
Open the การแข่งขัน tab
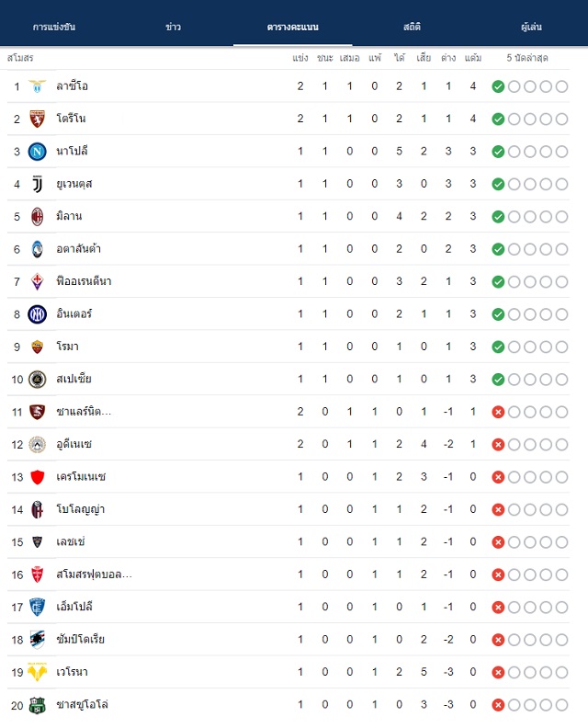point(54,27)
